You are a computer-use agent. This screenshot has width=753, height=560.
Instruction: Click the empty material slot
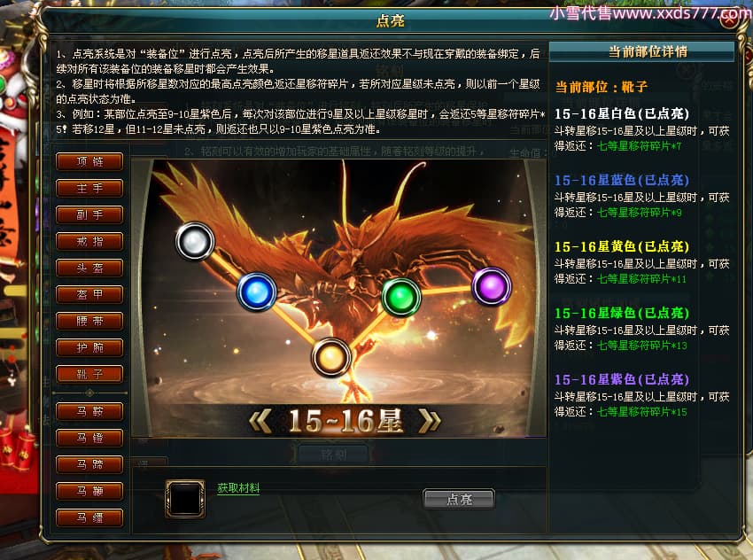pos(185,499)
